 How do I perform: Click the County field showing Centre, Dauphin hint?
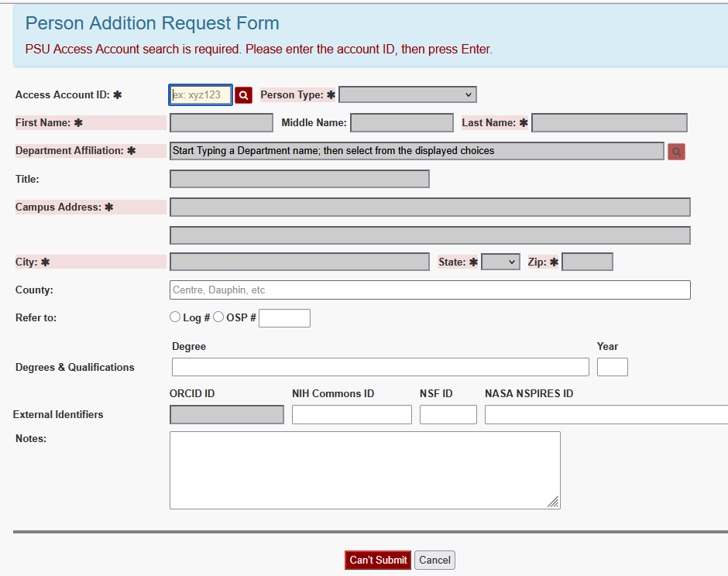(430, 290)
